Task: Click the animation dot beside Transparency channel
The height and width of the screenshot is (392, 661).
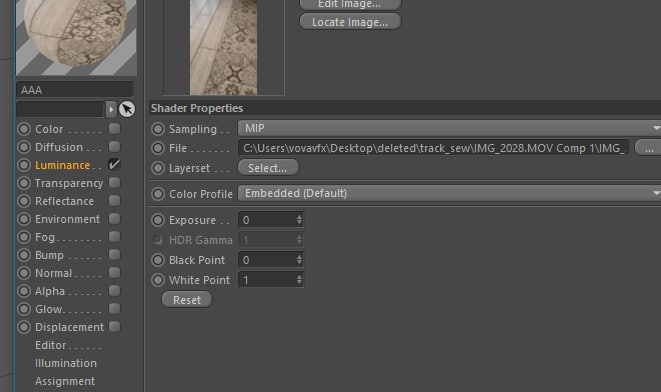Action: (x=24, y=183)
